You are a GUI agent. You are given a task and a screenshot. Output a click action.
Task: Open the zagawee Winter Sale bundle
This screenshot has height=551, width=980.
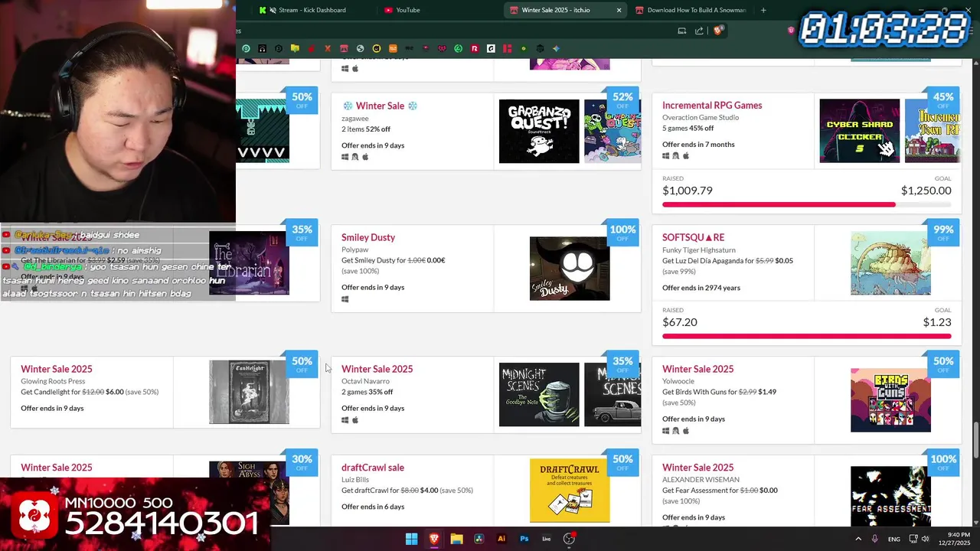pyautogui.click(x=380, y=106)
